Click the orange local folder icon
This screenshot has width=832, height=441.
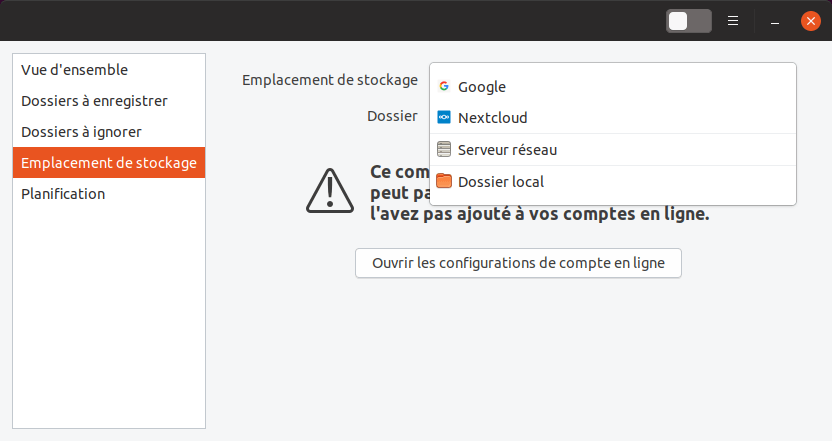(444, 182)
